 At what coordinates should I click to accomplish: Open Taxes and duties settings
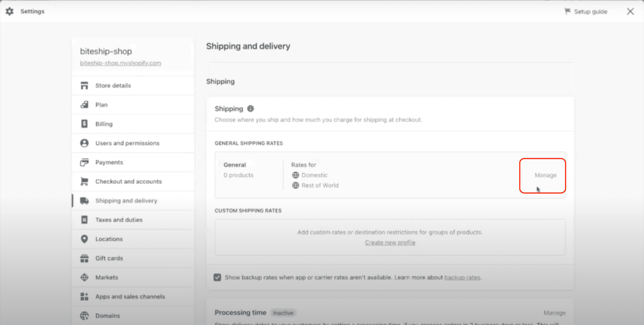pos(133,220)
